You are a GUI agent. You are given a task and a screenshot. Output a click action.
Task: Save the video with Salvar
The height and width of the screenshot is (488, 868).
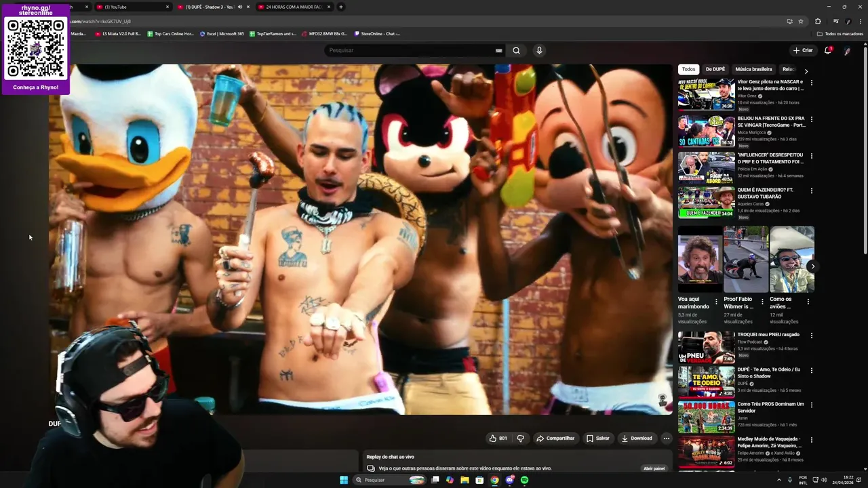coord(598,439)
